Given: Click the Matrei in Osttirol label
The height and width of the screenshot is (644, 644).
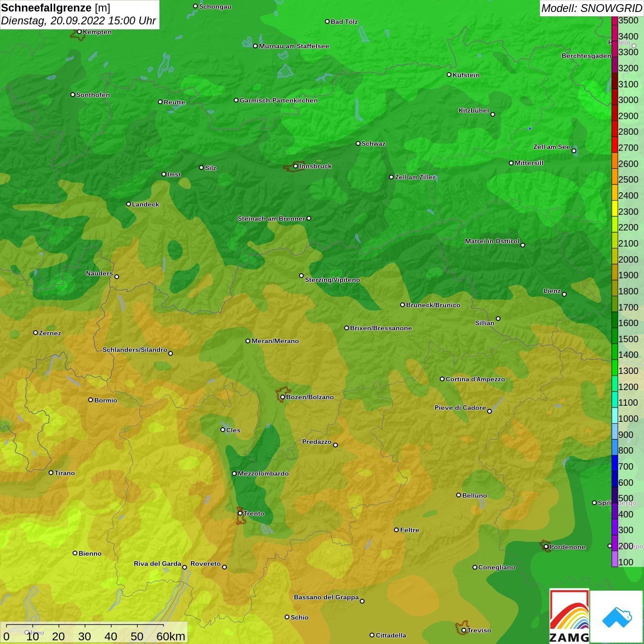Looking at the screenshot, I should (x=492, y=241).
